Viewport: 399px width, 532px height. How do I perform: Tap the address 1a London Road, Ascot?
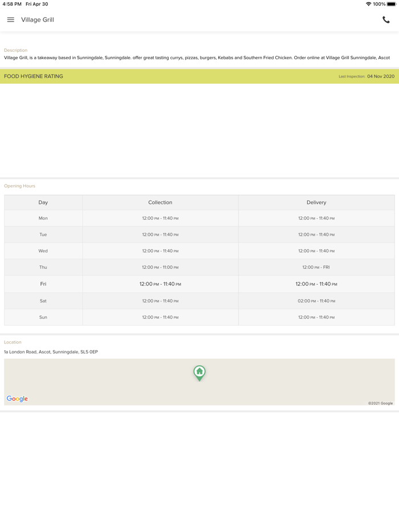[x=51, y=352]
